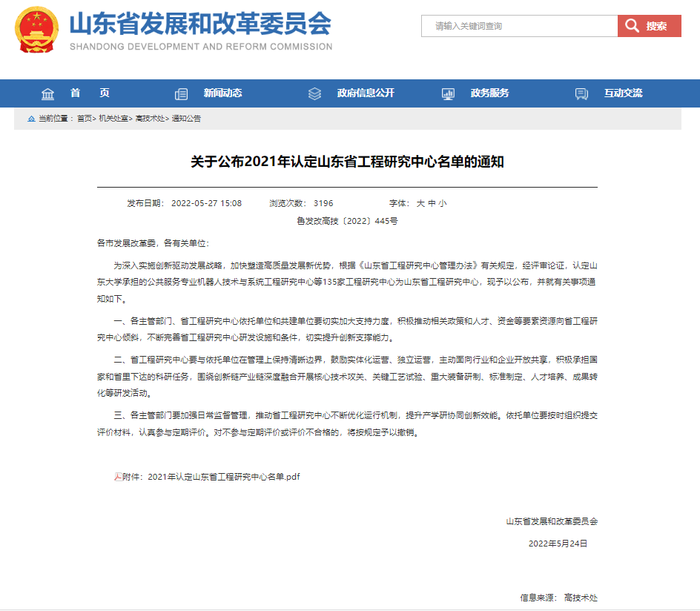This screenshot has width=700, height=611.
Task: Click the PDF attachment icon
Action: point(118,477)
